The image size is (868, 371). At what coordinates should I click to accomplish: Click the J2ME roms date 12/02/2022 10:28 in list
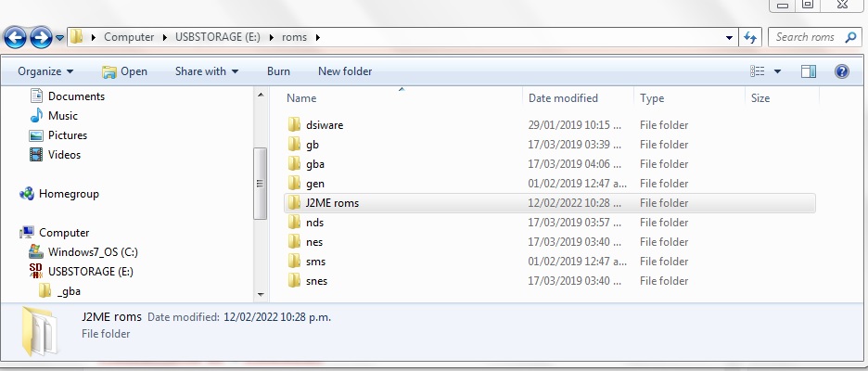point(577,203)
